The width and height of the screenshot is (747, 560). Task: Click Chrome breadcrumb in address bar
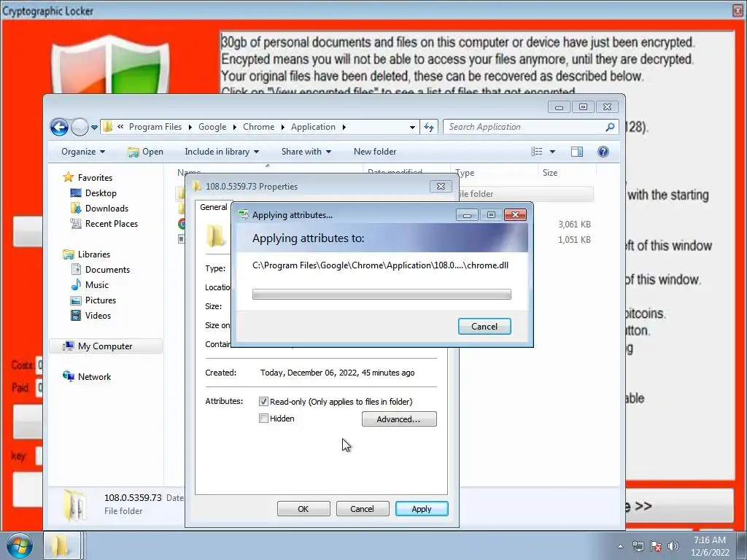[259, 127]
